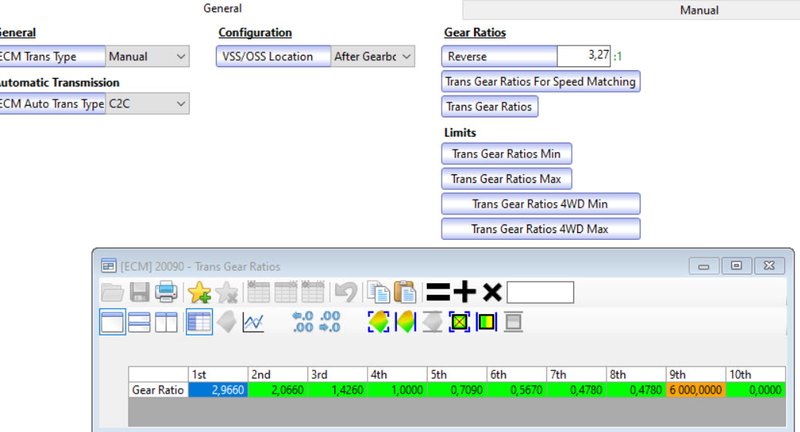Switch to the Manual tab
Viewport: 800px width, 432px height.
(x=699, y=10)
